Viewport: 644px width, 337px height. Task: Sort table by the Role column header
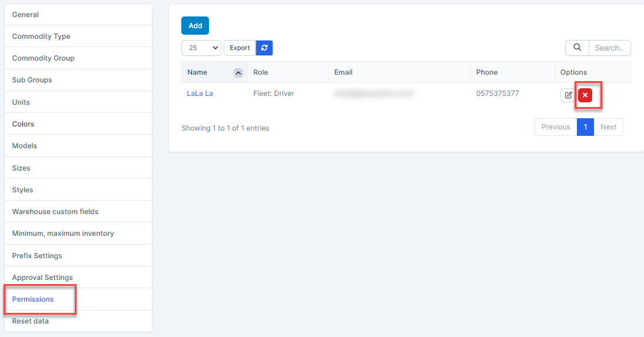(x=261, y=72)
